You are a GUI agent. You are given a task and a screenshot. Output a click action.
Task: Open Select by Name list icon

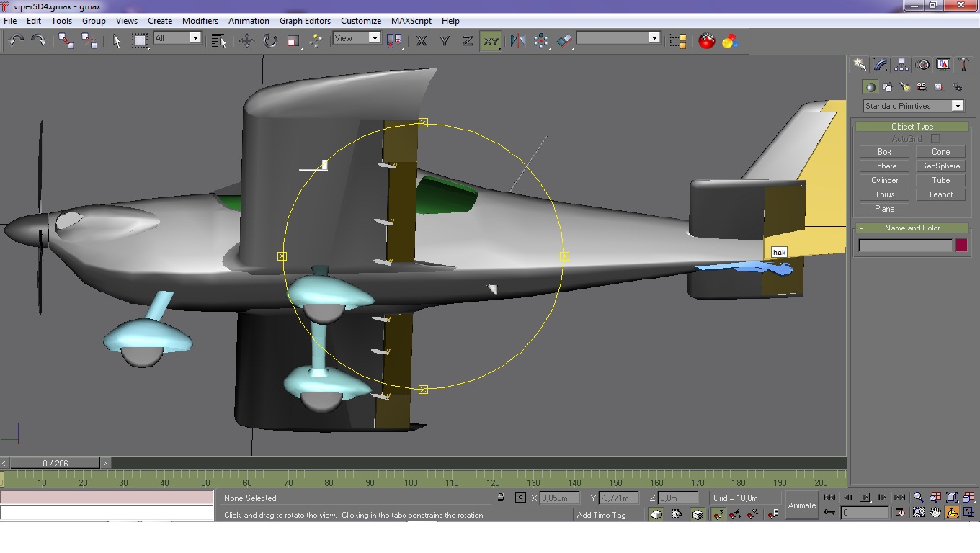pos(219,41)
